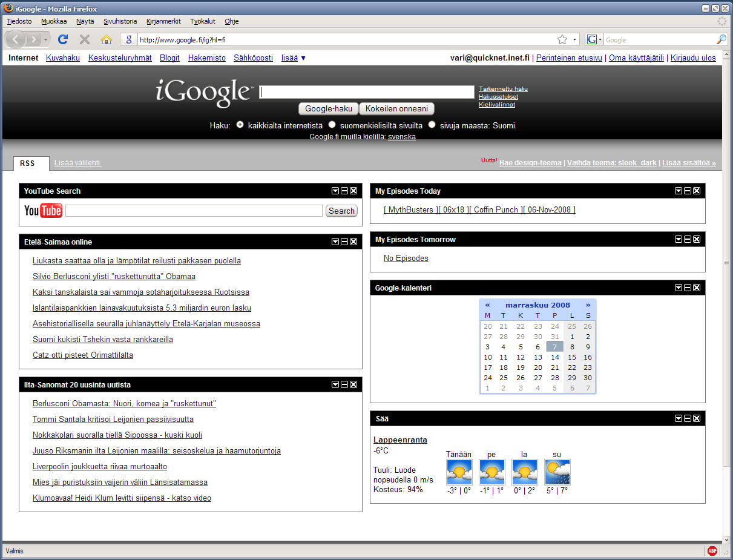733x560 pixels.
Task: Open the Adblock Plus status bar icon
Action: (x=712, y=551)
